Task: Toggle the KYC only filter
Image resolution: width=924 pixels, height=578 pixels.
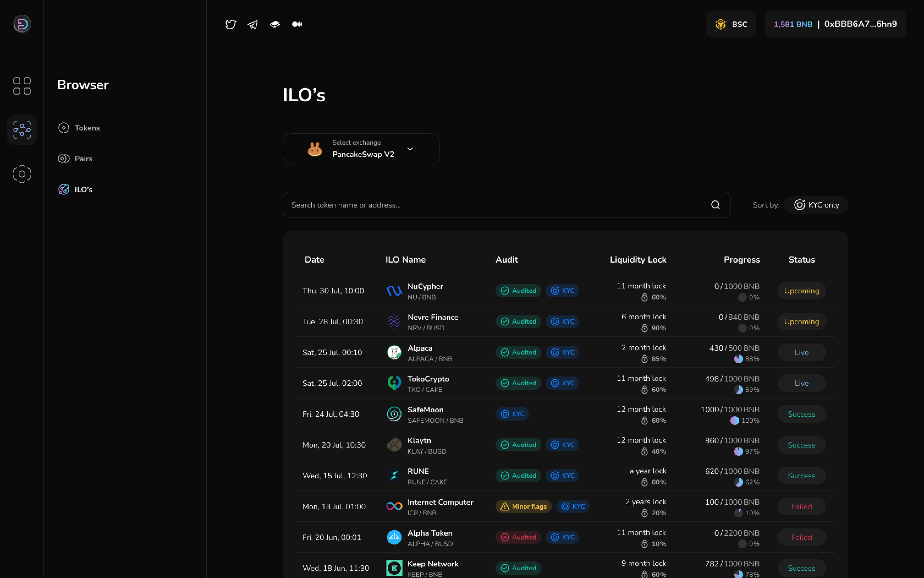Action: (816, 205)
